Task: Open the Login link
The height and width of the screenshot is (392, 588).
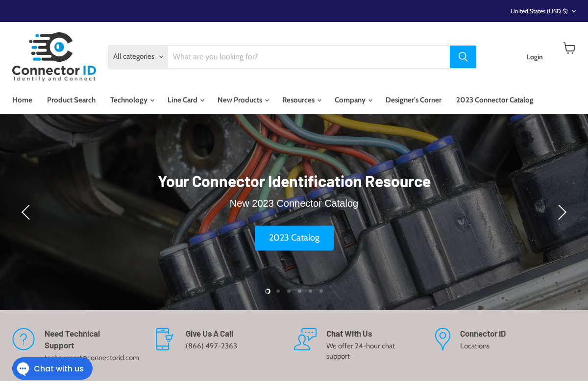Action: pyautogui.click(x=535, y=57)
